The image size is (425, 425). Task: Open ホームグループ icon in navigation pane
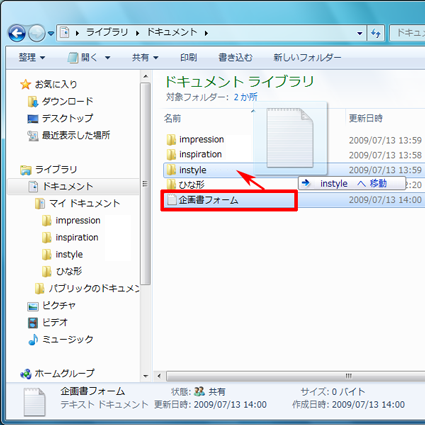coord(26,374)
